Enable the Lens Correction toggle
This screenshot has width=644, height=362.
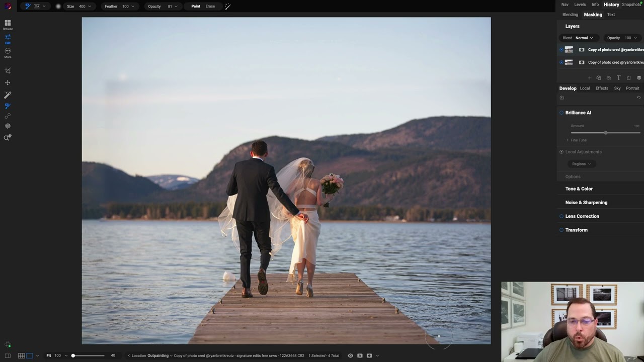[x=561, y=216]
